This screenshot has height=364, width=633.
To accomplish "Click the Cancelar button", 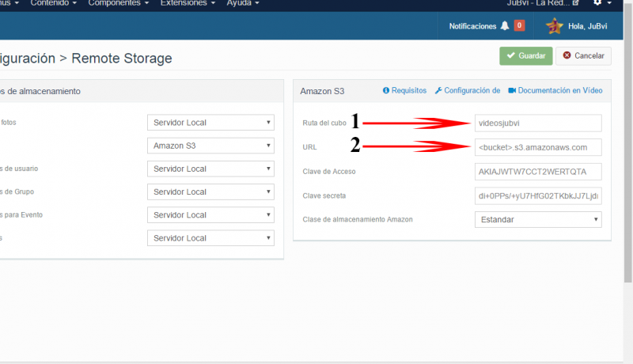I will 583,55.
